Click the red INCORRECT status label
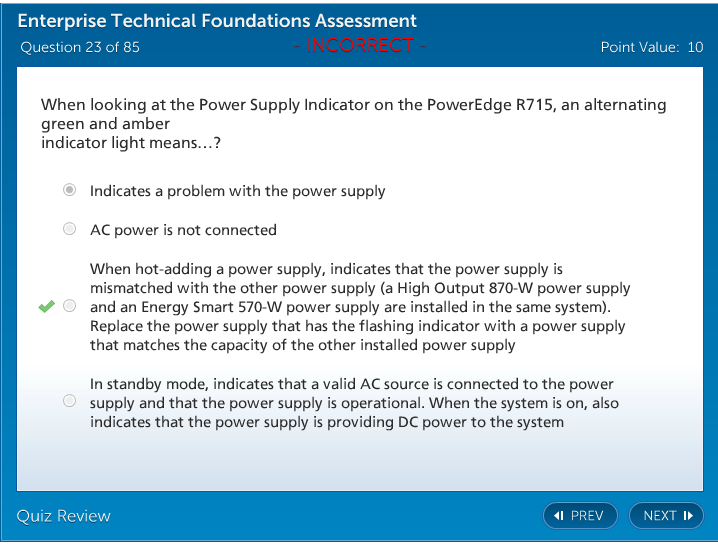This screenshot has height=545, width=718. 360,45
